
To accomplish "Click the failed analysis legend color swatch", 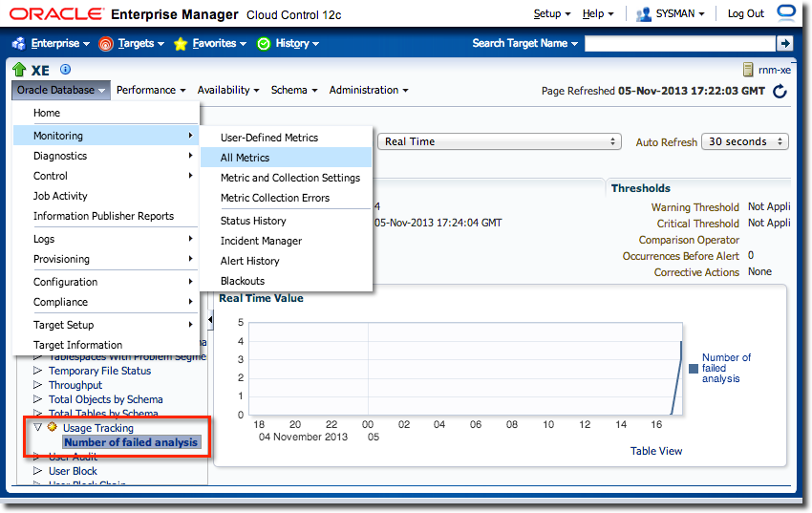I will (x=694, y=368).
